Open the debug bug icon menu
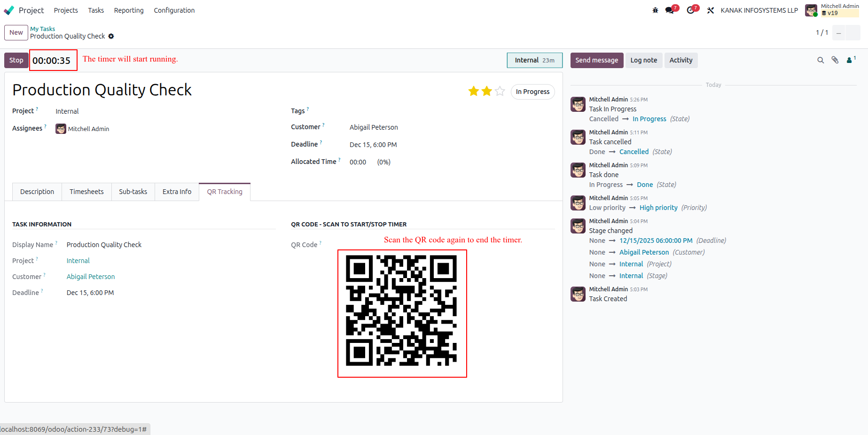Screen dimensions: 868x435 (655, 10)
